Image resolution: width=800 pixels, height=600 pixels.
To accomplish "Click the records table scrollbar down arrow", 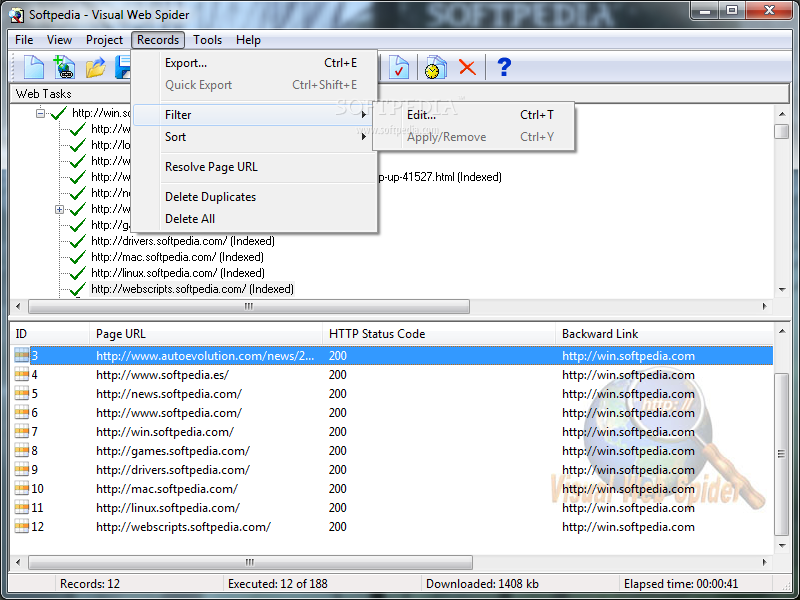I will pos(782,546).
